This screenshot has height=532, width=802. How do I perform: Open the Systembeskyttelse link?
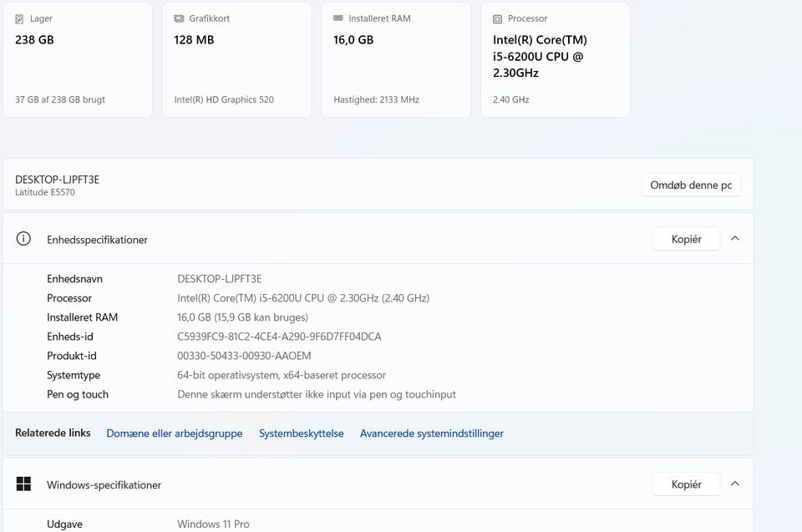click(301, 433)
